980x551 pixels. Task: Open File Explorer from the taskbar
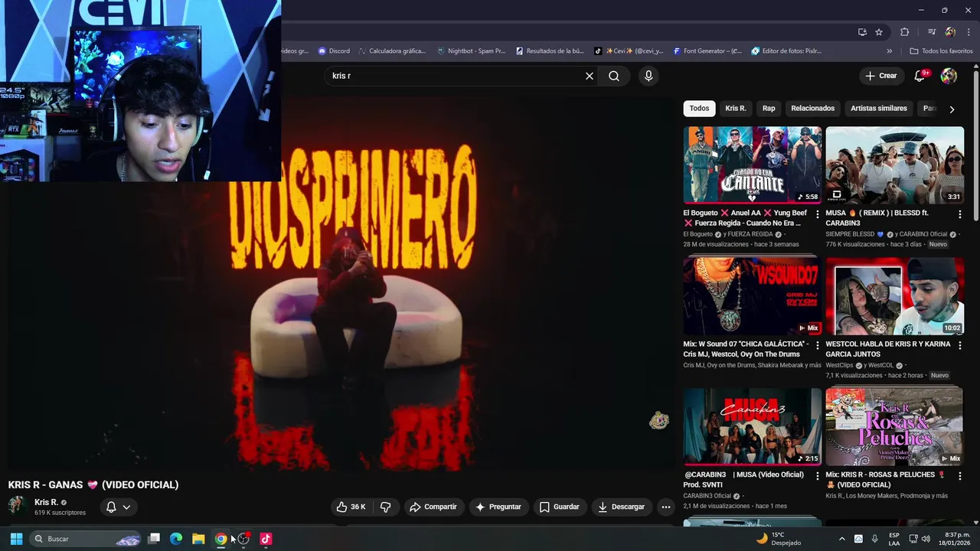click(198, 539)
